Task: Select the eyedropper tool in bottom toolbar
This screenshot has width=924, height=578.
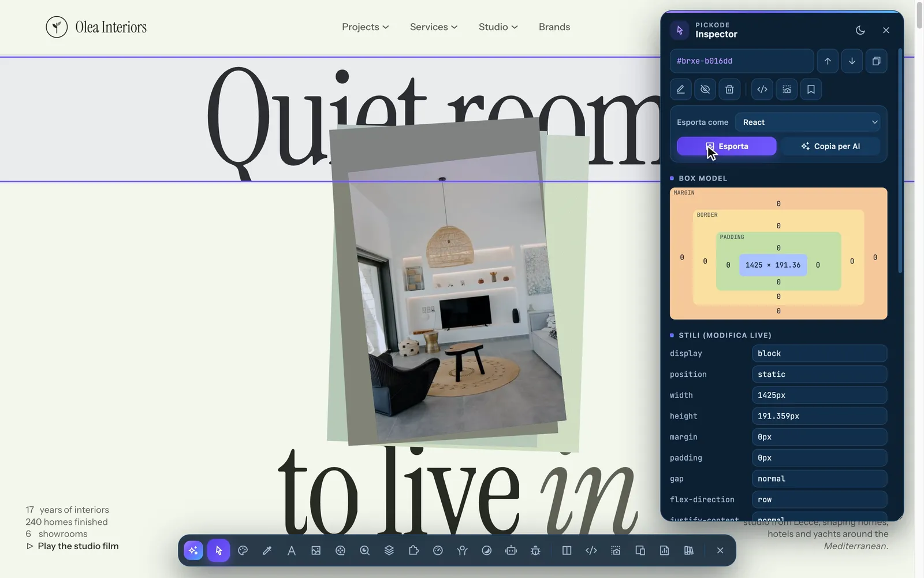Action: coord(267,551)
